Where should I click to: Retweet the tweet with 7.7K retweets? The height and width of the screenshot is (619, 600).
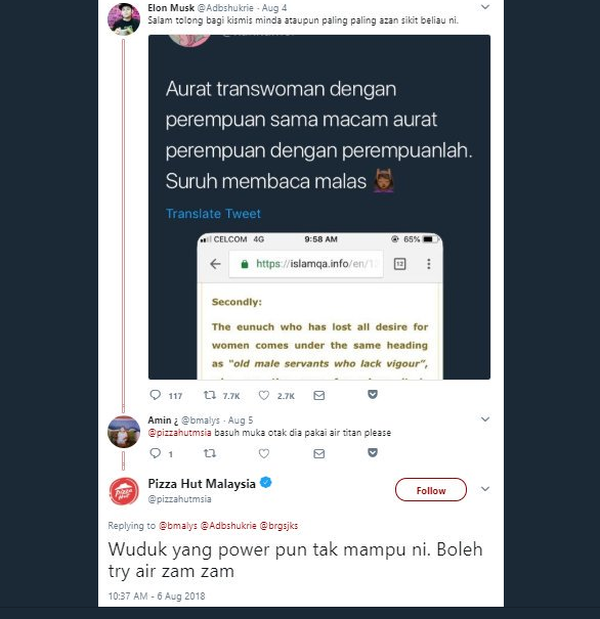[210, 395]
